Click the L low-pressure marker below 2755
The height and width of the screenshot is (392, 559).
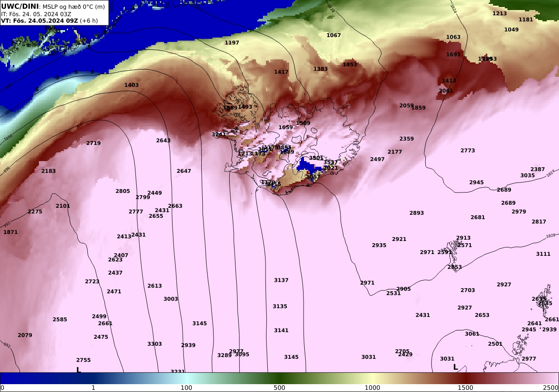pyautogui.click(x=79, y=370)
